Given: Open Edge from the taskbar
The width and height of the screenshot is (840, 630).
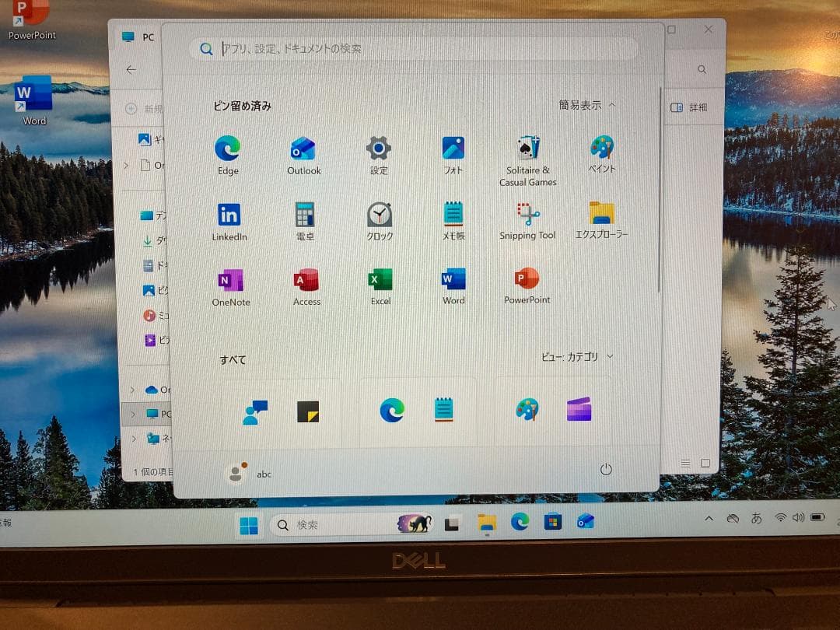Looking at the screenshot, I should tap(520, 521).
